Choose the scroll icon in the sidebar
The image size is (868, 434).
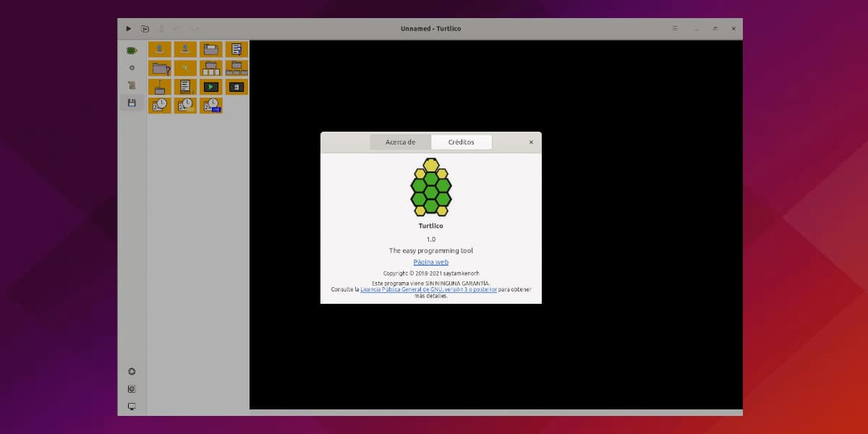(132, 85)
